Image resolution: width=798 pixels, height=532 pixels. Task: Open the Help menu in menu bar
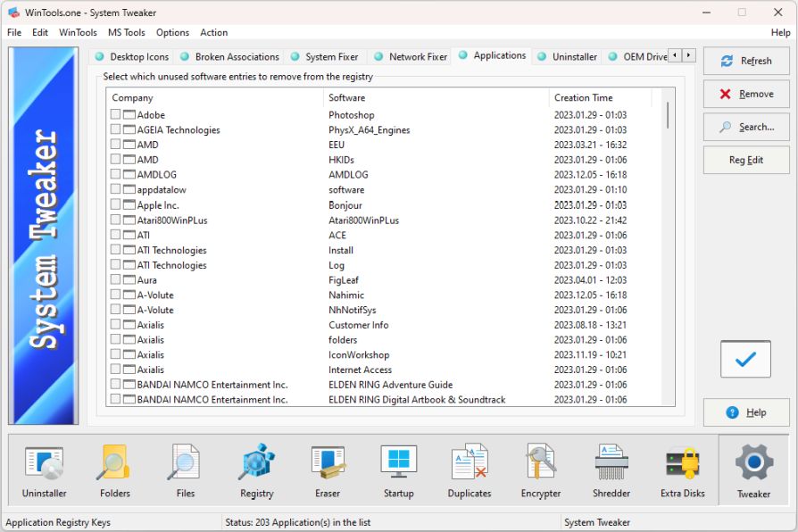point(780,32)
